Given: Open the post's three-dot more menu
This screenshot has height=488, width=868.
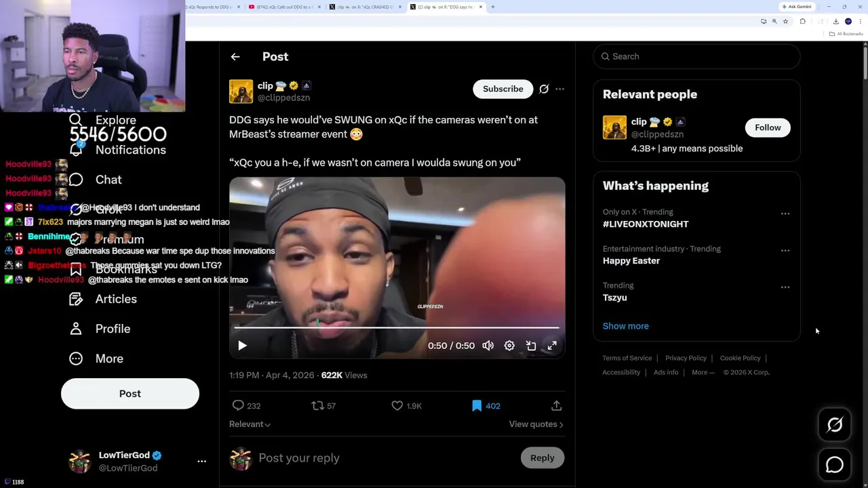Looking at the screenshot, I should [x=559, y=89].
